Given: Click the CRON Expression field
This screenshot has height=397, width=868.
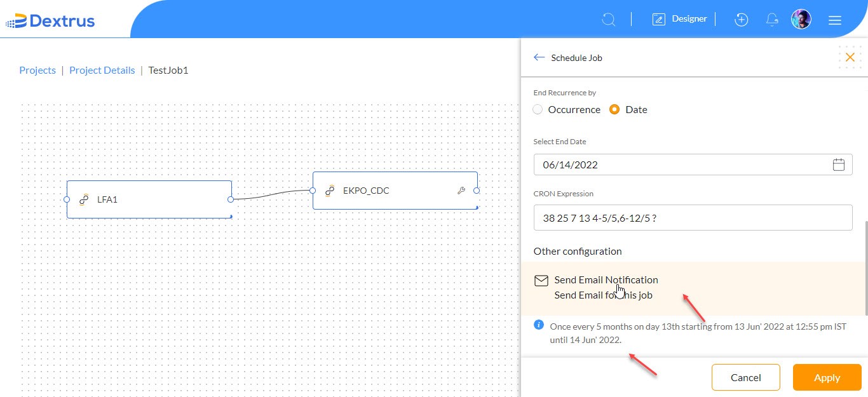Looking at the screenshot, I should pos(693,217).
